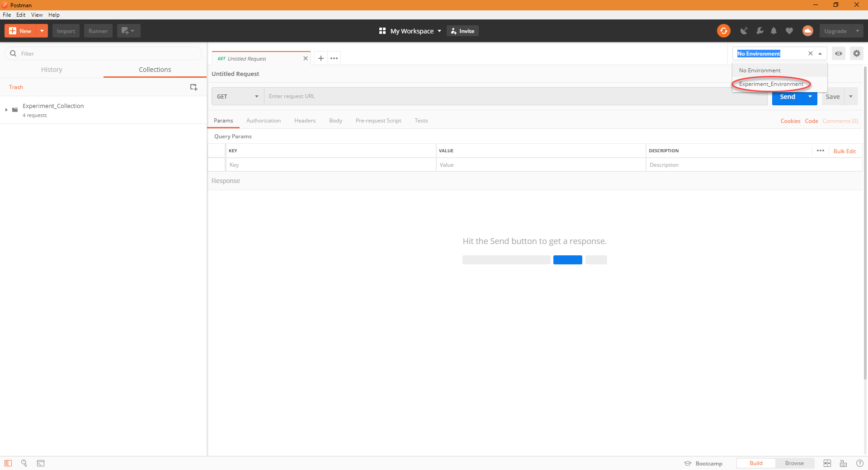Screen dimensions: 868x470
Task: Open the Authorization tab
Action: [264, 121]
